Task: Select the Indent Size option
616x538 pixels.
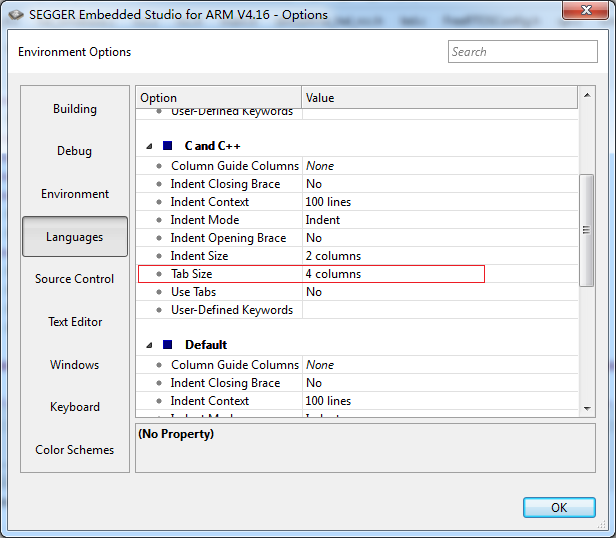Action: (357, 256)
